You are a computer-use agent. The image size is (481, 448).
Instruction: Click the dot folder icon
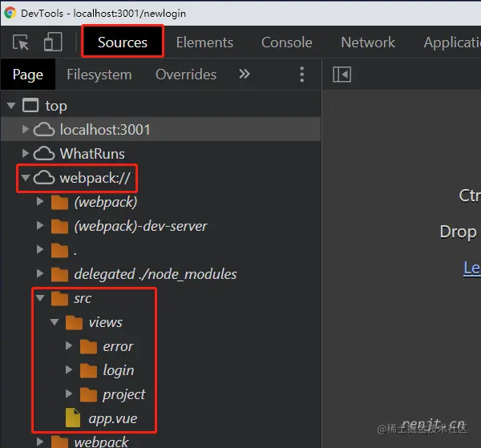point(59,250)
